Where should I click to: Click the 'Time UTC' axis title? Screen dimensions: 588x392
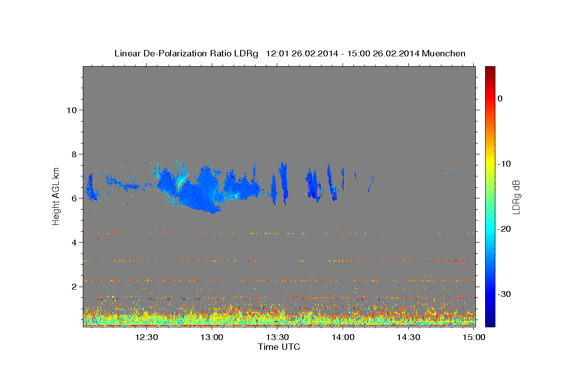(279, 347)
